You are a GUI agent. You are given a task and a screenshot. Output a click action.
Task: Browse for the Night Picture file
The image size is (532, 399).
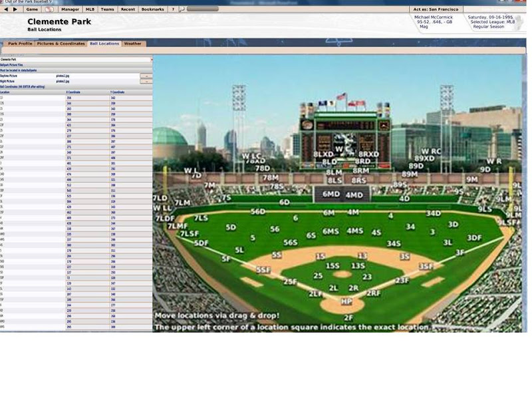click(146, 81)
